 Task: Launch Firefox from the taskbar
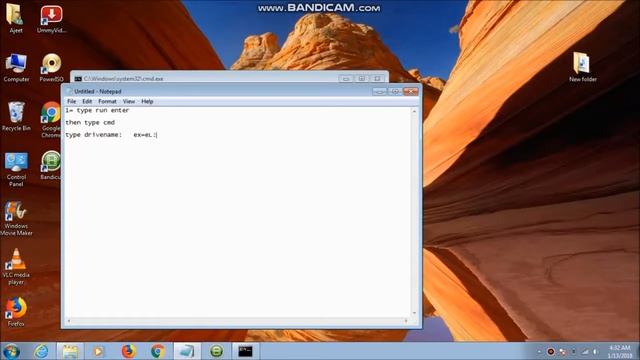(128, 351)
